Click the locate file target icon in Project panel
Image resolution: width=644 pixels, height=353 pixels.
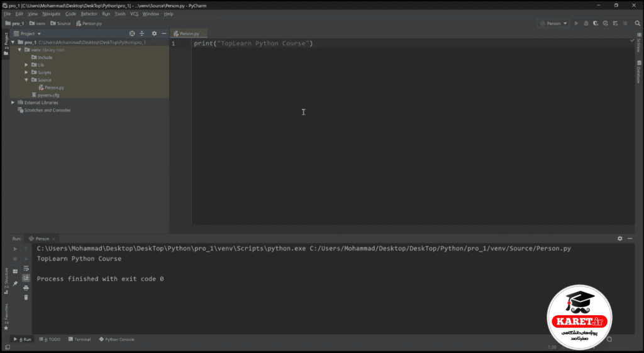pyautogui.click(x=132, y=34)
